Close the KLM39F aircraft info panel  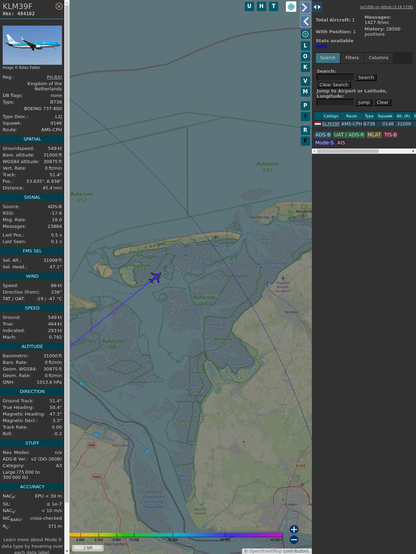[x=59, y=6]
